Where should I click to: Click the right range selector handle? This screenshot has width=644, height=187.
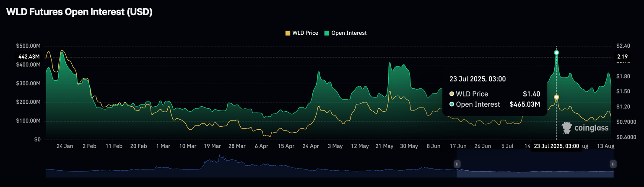613,164
